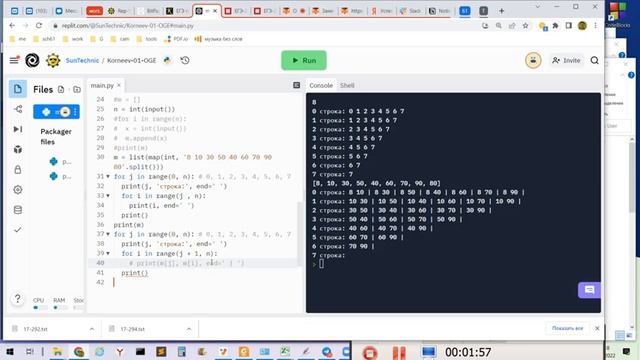Expand options for 17-294.txt download

[189, 329]
